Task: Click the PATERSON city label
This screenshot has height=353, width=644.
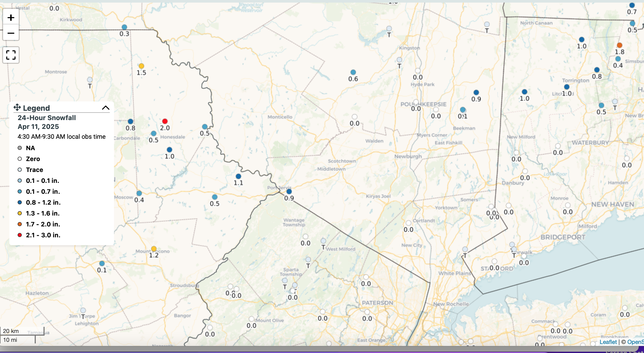Action: point(377,303)
